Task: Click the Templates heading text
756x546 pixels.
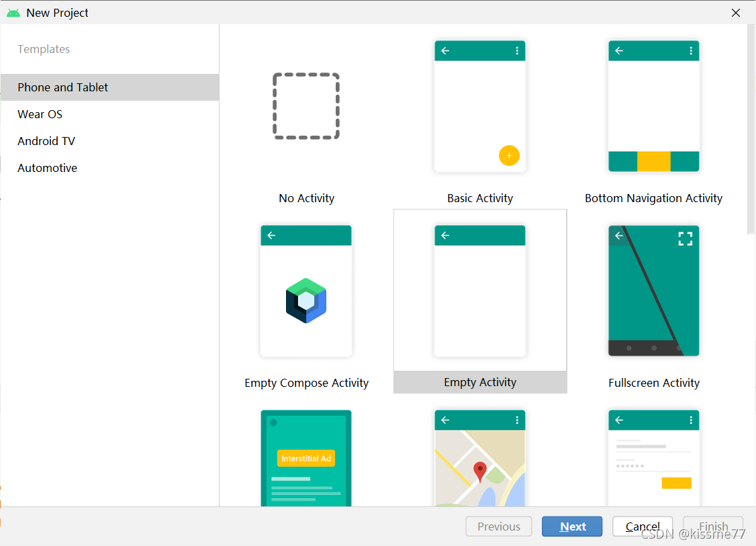Action: click(44, 49)
